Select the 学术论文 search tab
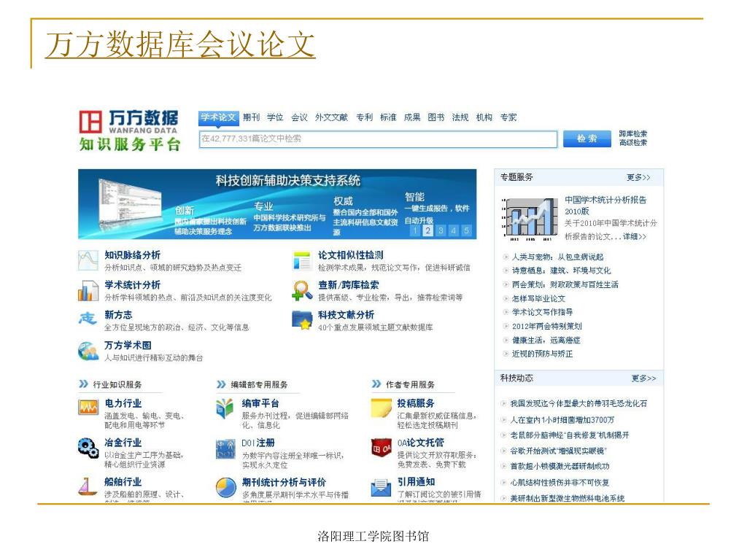Image resolution: width=747 pixels, height=560 pixels. 218,117
